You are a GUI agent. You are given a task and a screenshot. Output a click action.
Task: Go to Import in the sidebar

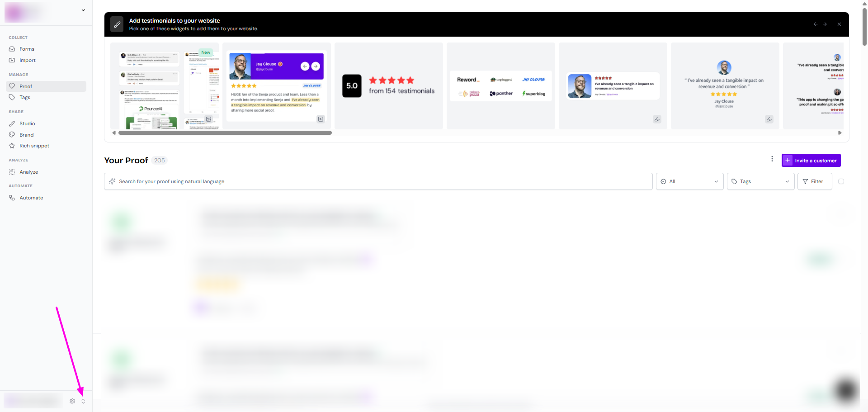tap(27, 60)
